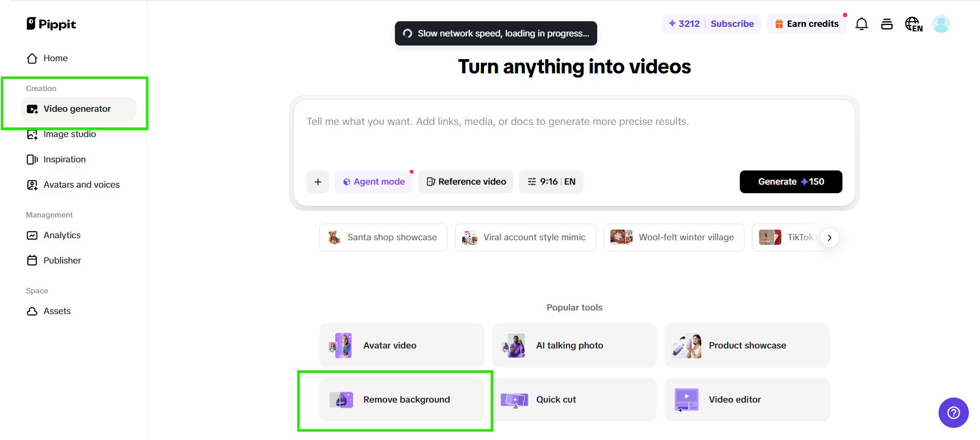Click Earn credits button
The width and height of the screenshot is (980, 440).
[x=807, y=24]
